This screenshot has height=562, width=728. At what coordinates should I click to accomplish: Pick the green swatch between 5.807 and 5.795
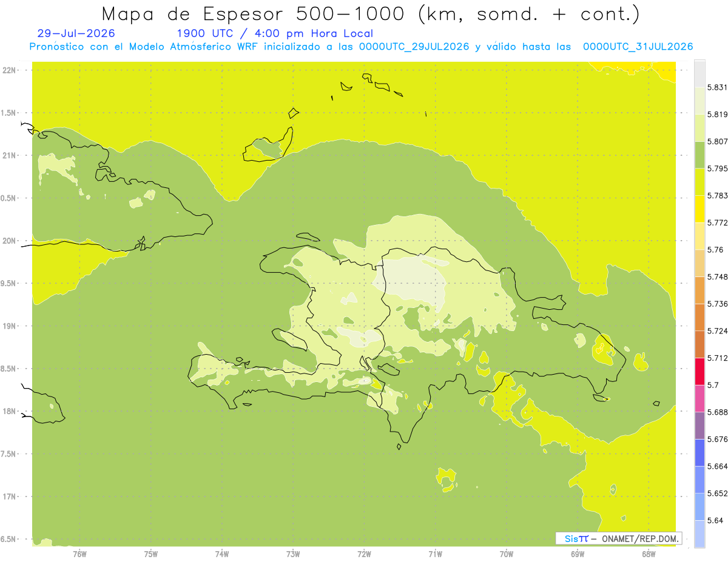pyautogui.click(x=699, y=155)
